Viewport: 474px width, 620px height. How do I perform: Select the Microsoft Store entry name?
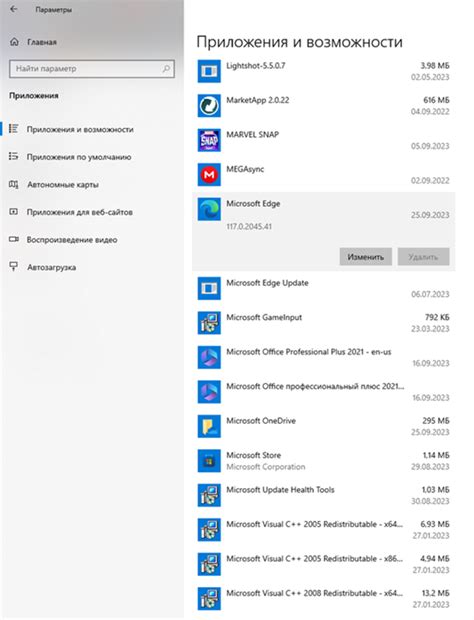click(x=253, y=455)
